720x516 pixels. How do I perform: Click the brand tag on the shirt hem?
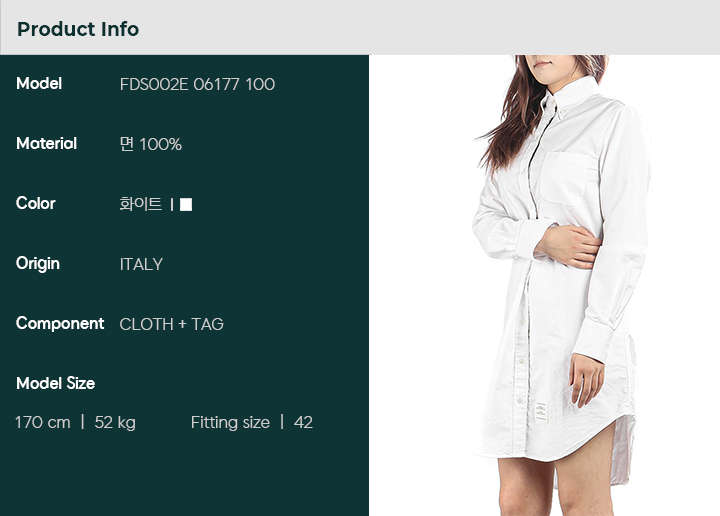(x=541, y=411)
